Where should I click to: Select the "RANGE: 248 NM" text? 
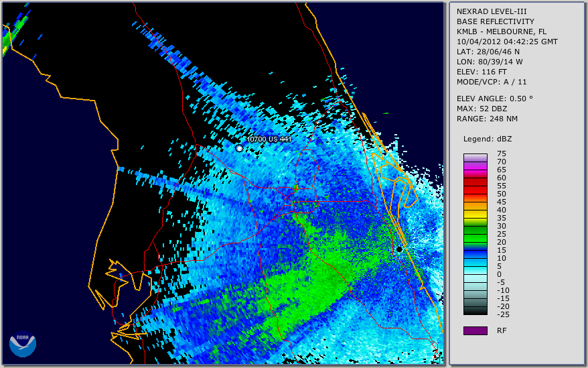[487, 119]
